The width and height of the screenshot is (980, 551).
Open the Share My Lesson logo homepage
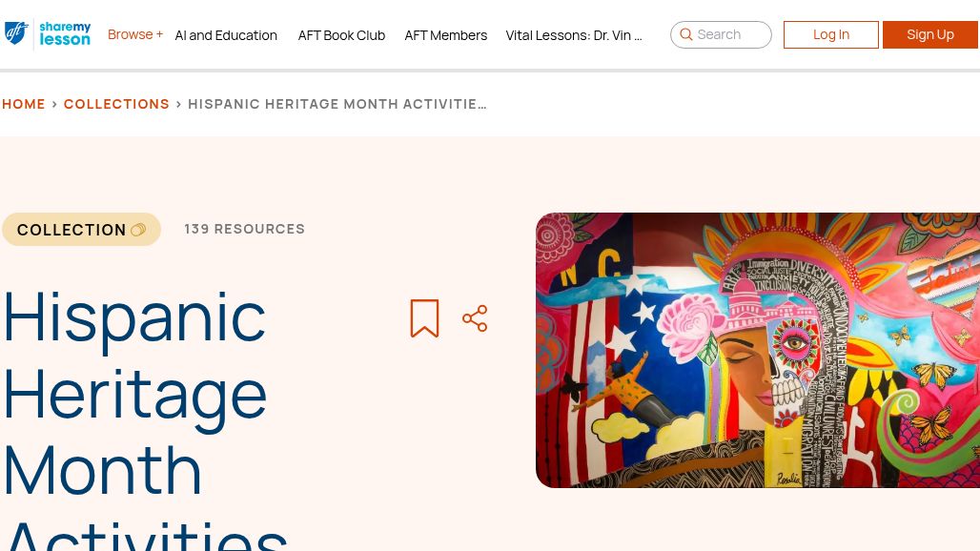click(65, 33)
